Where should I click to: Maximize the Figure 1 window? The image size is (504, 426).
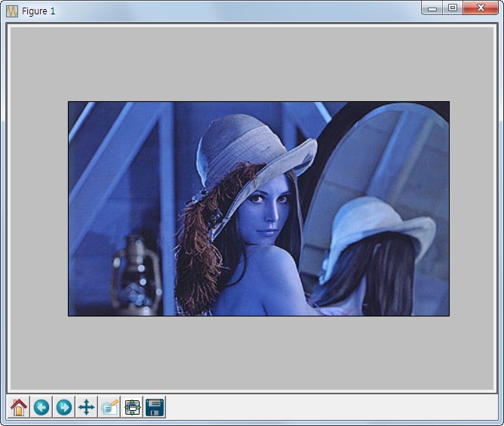tap(453, 8)
